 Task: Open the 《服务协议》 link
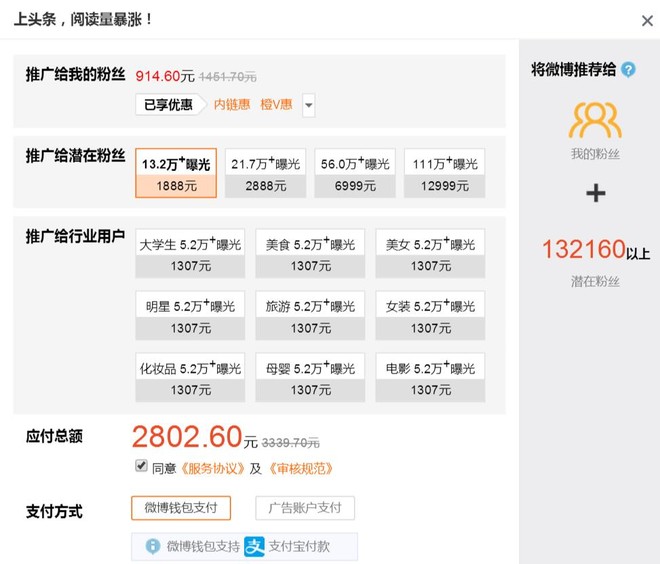tap(213, 468)
